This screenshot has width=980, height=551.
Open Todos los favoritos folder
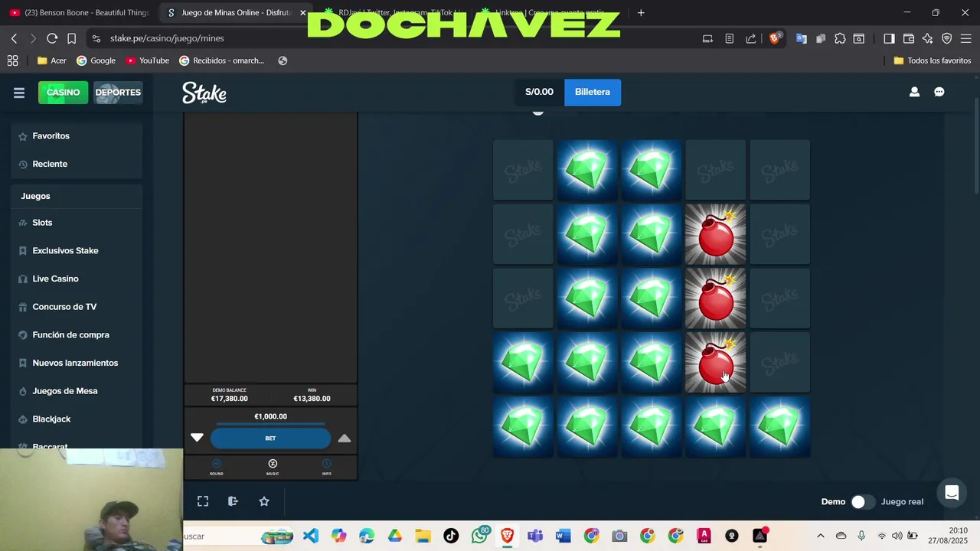pos(932,60)
